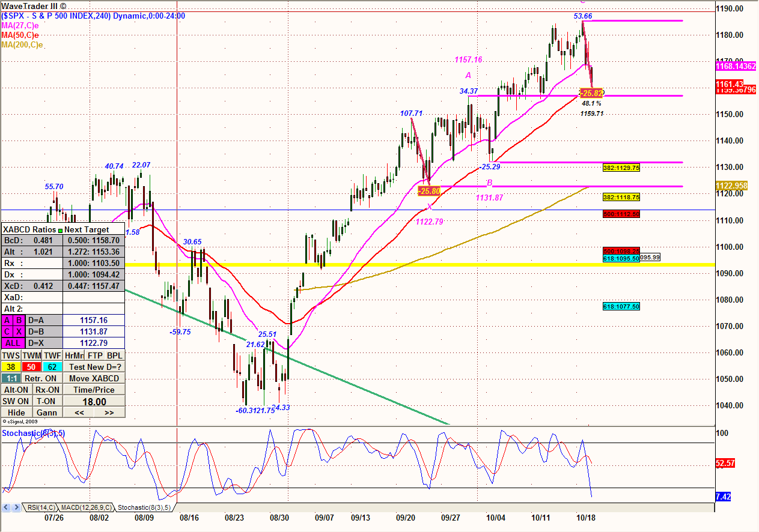The image size is (759, 532).
Task: Click the Gann button
Action: [x=47, y=413]
